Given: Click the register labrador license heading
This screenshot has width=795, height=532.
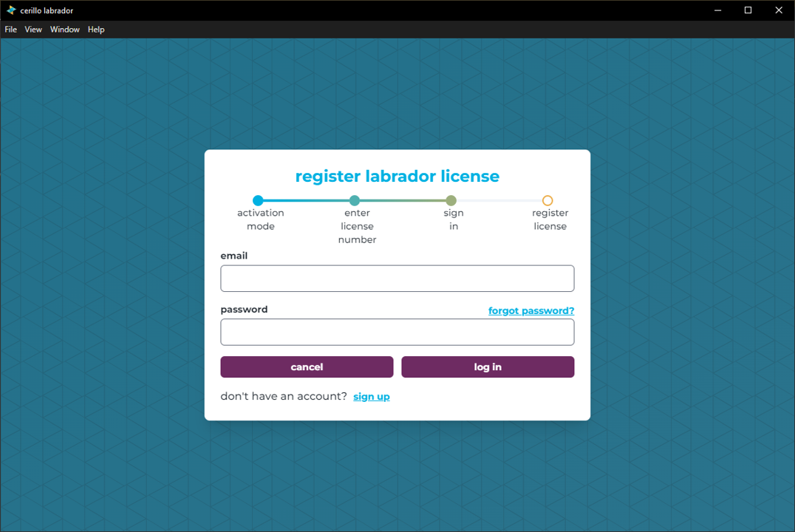Looking at the screenshot, I should coord(397,176).
